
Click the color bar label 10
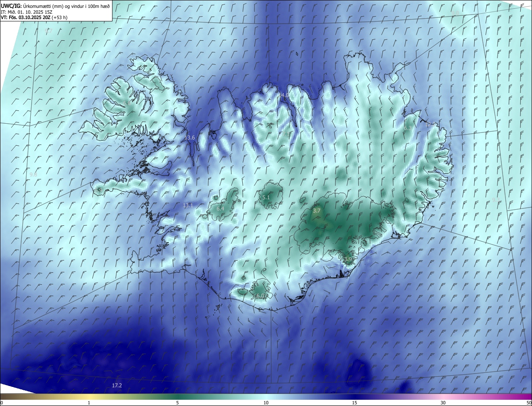266,403
